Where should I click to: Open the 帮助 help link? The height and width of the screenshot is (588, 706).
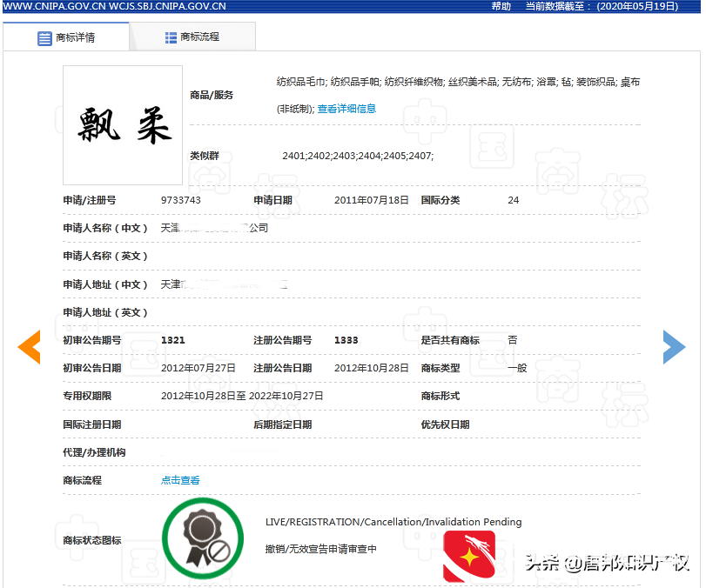point(501,6)
